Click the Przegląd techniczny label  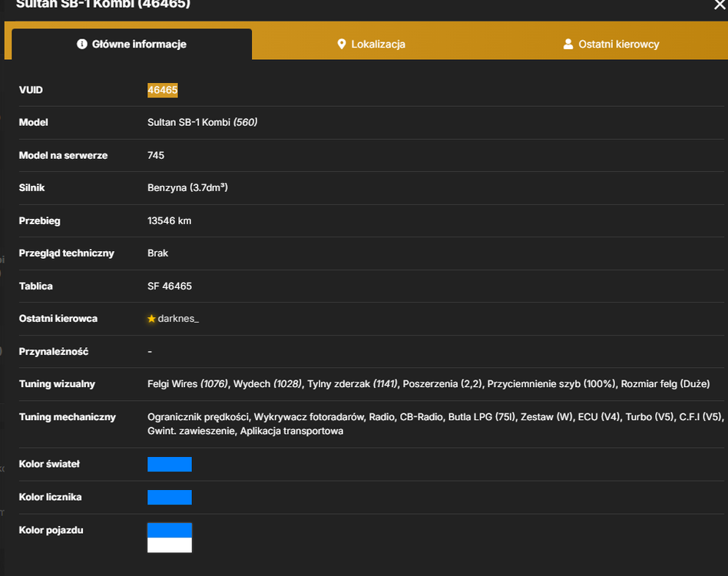click(66, 253)
